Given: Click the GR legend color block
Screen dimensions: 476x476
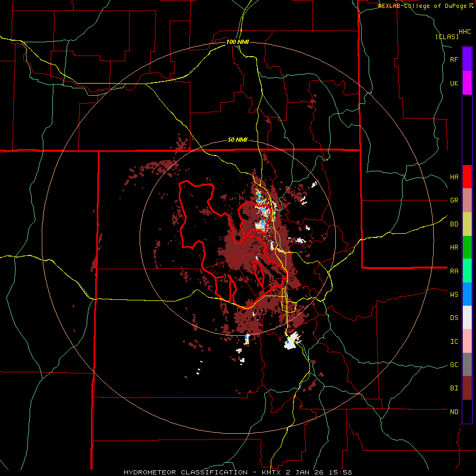Looking at the screenshot, I should pyautogui.click(x=467, y=200).
